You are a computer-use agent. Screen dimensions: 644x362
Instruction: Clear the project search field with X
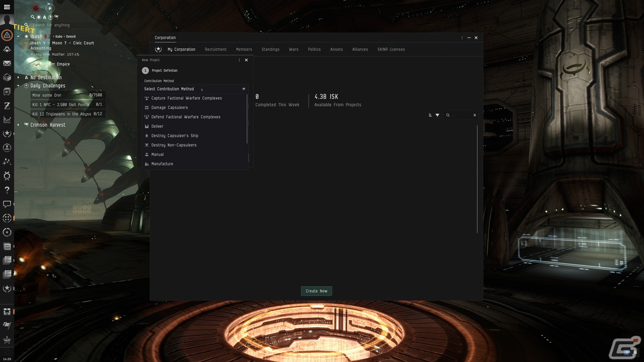click(x=474, y=115)
